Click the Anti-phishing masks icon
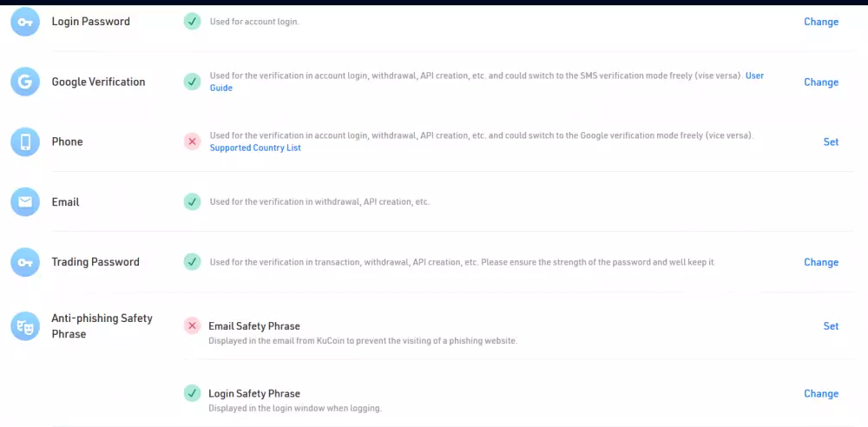This screenshot has height=427, width=868. click(x=25, y=325)
